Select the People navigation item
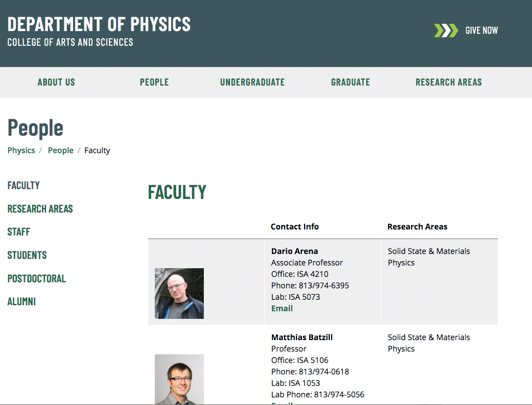Viewport: 532px width, 405px height. (154, 82)
